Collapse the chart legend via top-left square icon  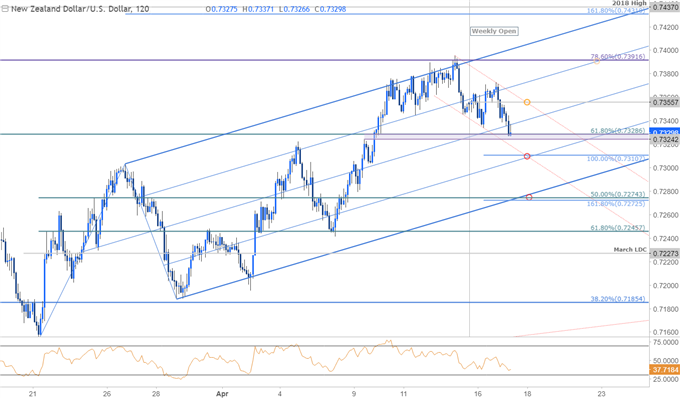click(4, 9)
